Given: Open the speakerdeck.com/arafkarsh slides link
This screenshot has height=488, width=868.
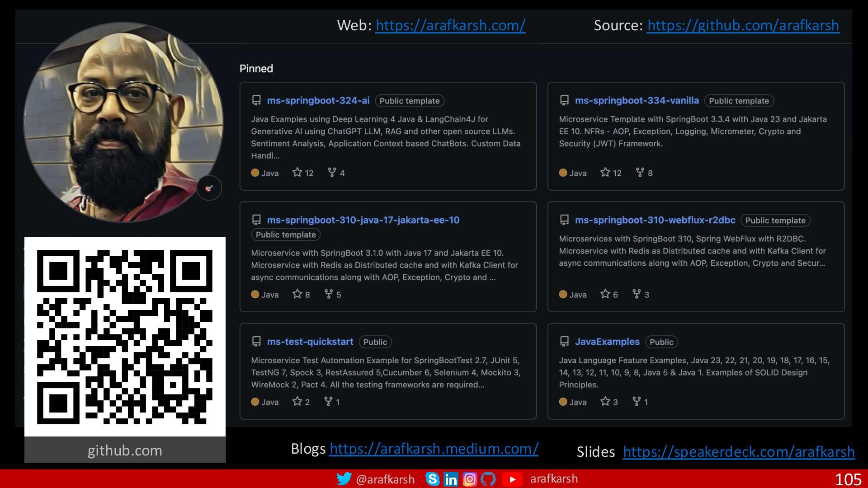Looking at the screenshot, I should (739, 452).
